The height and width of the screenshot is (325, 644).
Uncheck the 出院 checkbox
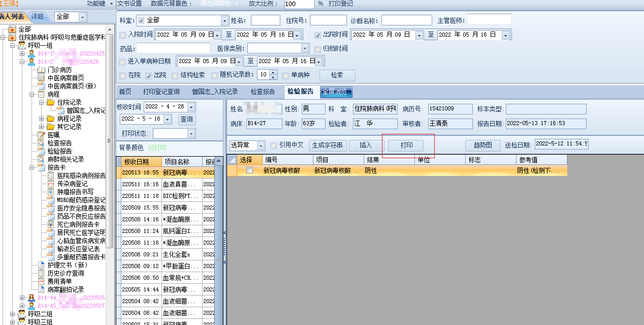coord(149,75)
